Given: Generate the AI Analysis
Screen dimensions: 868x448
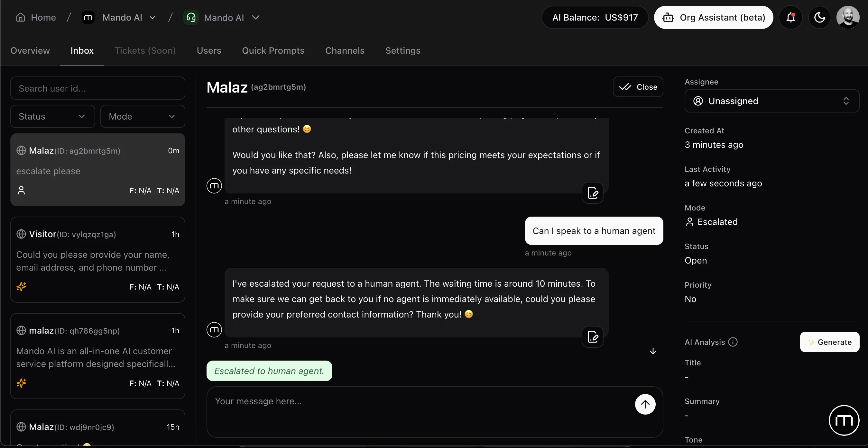Looking at the screenshot, I should 830,342.
